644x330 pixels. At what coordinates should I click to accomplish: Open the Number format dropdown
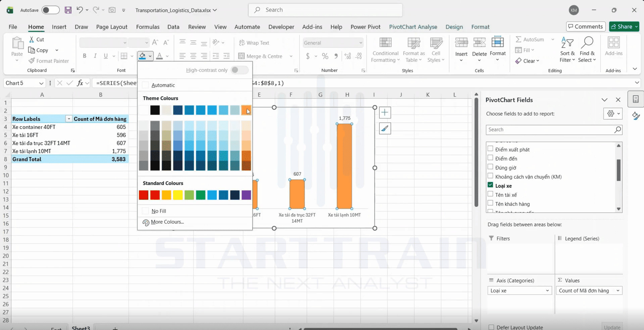click(361, 43)
